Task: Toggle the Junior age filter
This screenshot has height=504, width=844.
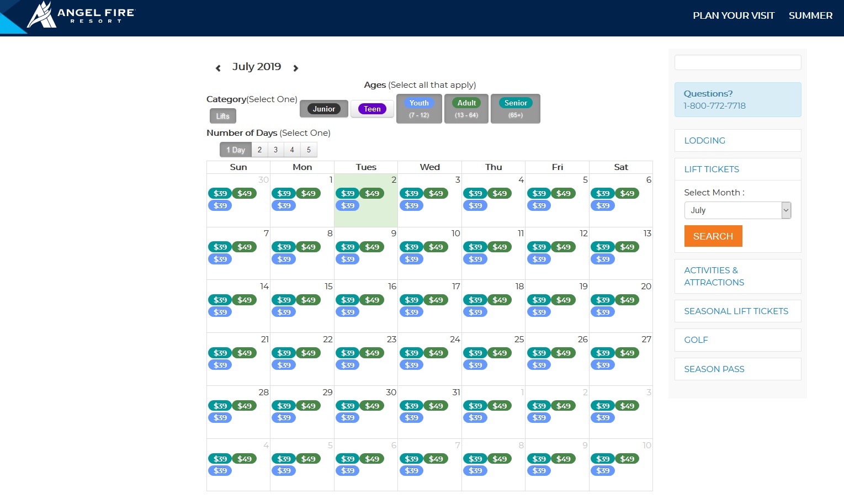Action: (x=324, y=109)
